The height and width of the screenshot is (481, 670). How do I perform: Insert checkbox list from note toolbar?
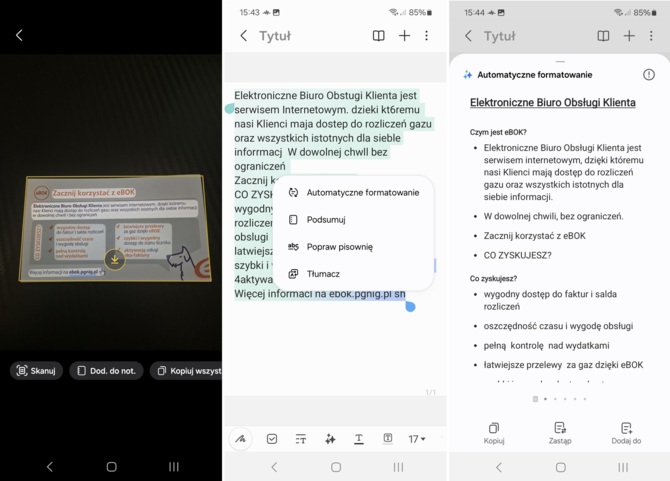click(x=272, y=439)
